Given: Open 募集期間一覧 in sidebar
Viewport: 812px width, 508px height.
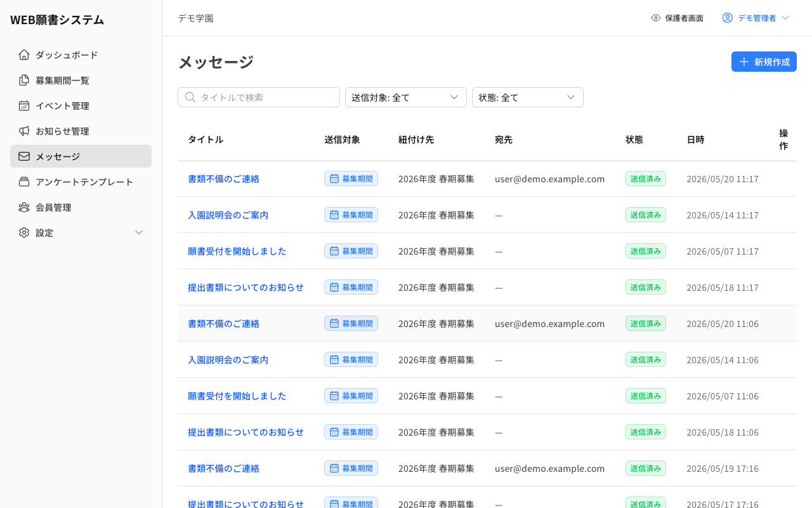Looking at the screenshot, I should point(81,80).
